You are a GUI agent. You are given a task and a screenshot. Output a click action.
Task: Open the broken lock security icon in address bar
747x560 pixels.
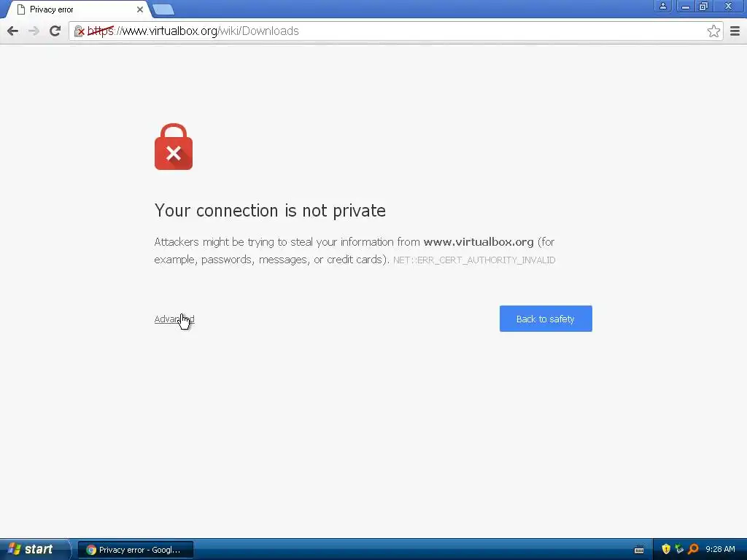point(79,31)
